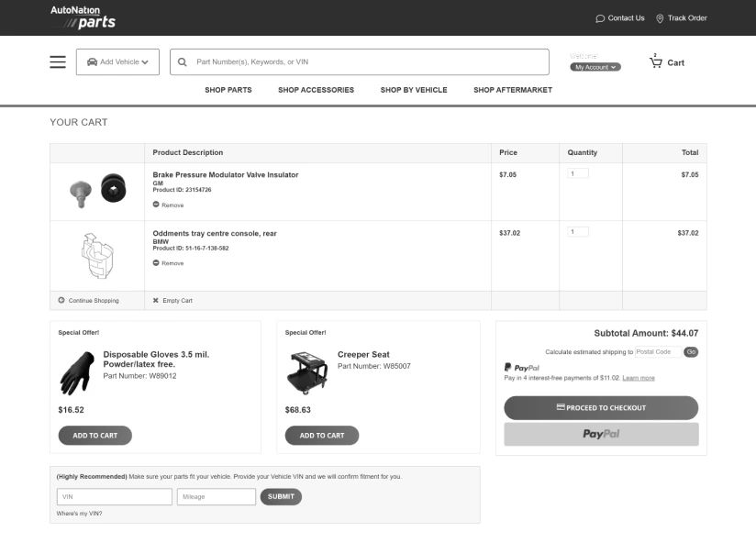This screenshot has width=756, height=543.
Task: Click the car icon in Add Vehicle
Action: pyautogui.click(x=92, y=61)
